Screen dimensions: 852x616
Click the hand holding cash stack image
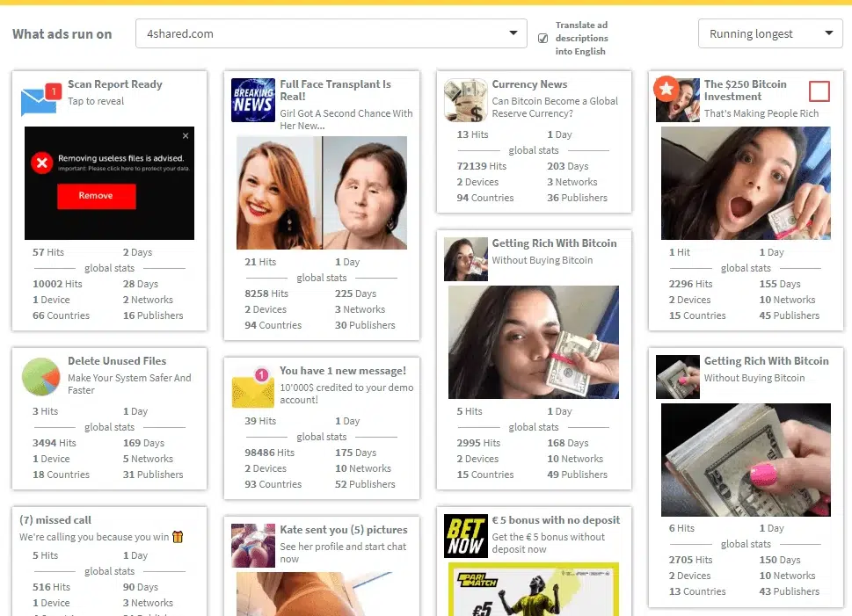pos(746,460)
